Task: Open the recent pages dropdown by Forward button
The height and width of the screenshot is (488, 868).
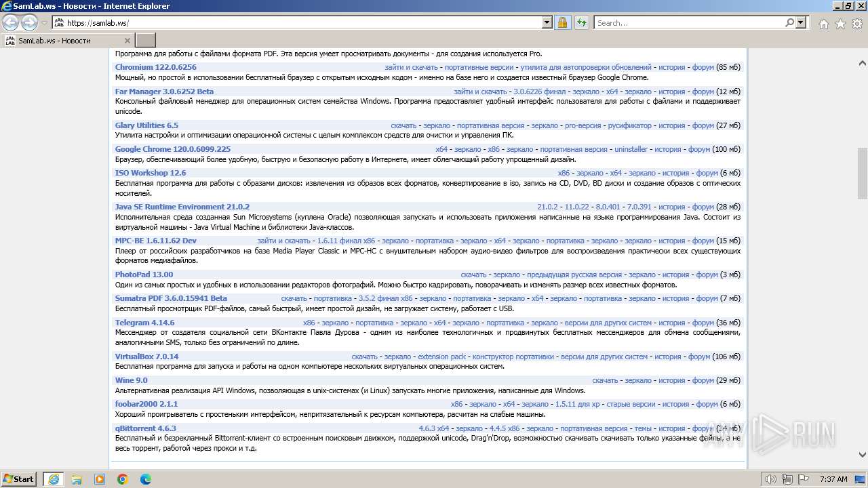Action: 44,23
